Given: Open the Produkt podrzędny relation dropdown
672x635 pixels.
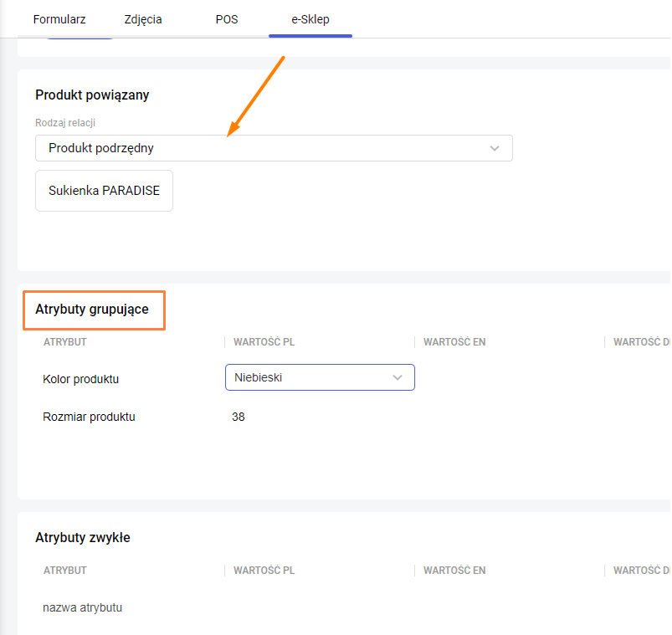Looking at the screenshot, I should click(x=274, y=148).
